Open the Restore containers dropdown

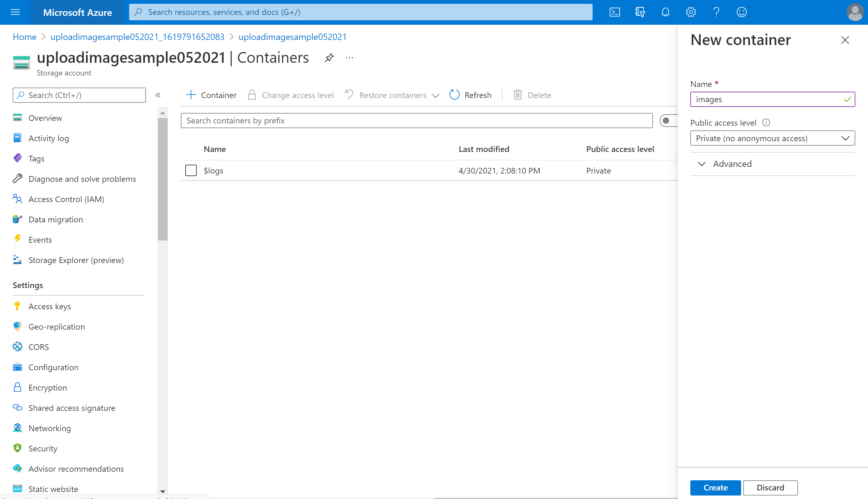click(x=392, y=95)
